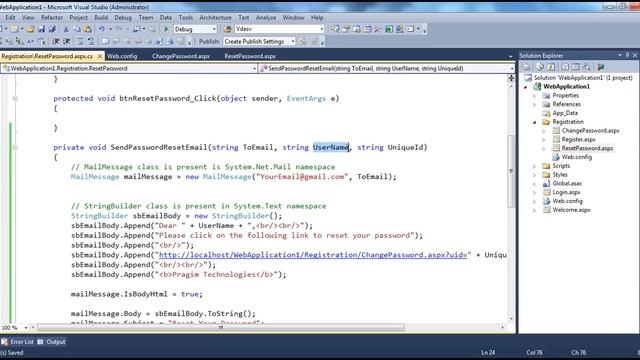640x360 pixels.
Task: Expand the References node
Action: (x=535, y=104)
